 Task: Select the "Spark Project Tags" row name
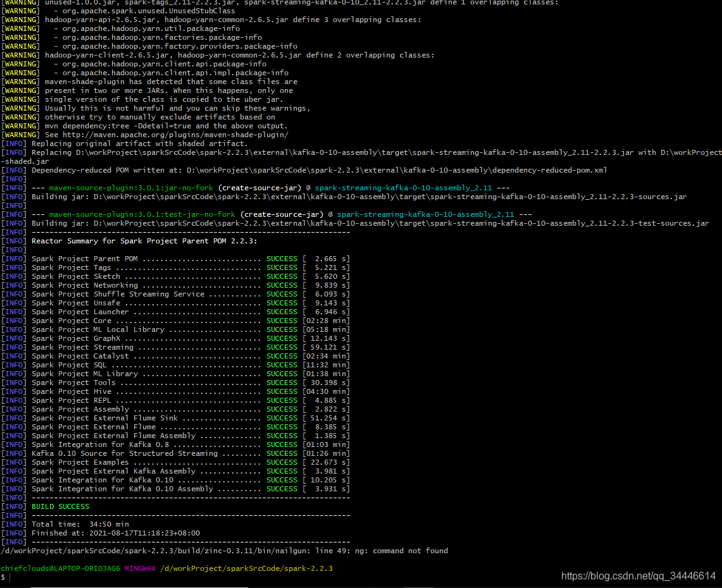click(71, 267)
